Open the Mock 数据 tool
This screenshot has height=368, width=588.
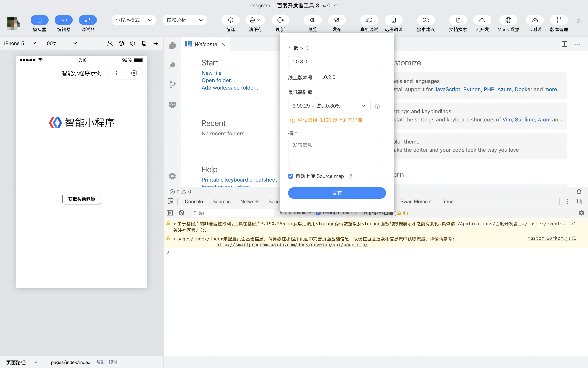pos(508,20)
